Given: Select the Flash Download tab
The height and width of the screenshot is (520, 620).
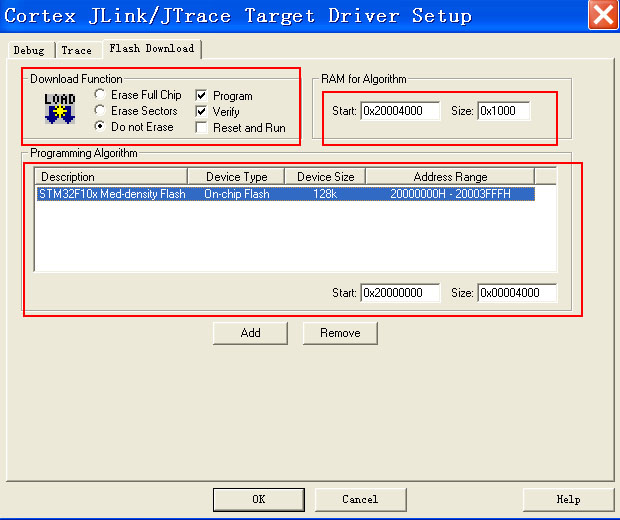Looking at the screenshot, I should point(152,49).
